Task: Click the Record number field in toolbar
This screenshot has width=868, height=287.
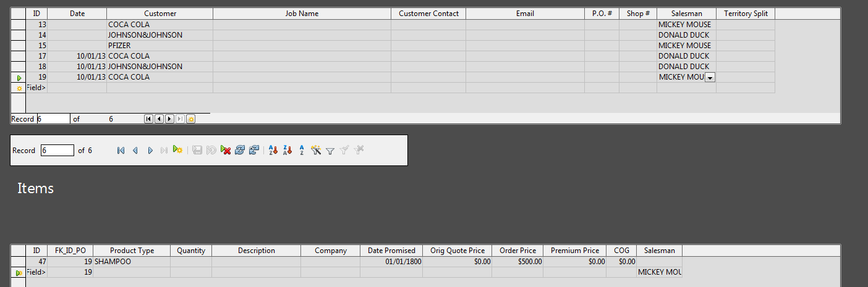Action: pyautogui.click(x=57, y=151)
